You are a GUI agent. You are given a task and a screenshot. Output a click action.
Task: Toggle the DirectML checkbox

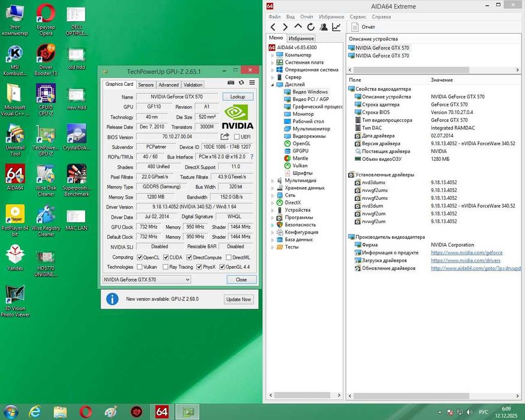(229, 257)
